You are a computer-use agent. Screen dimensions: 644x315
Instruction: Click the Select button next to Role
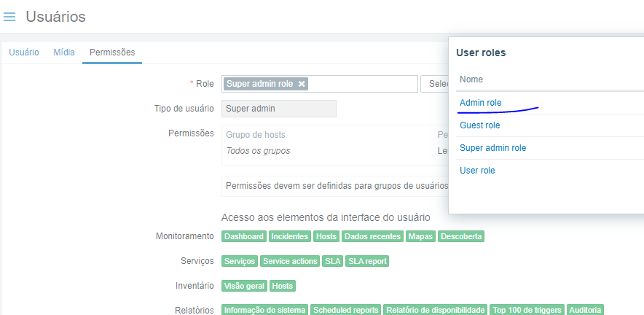tap(435, 84)
